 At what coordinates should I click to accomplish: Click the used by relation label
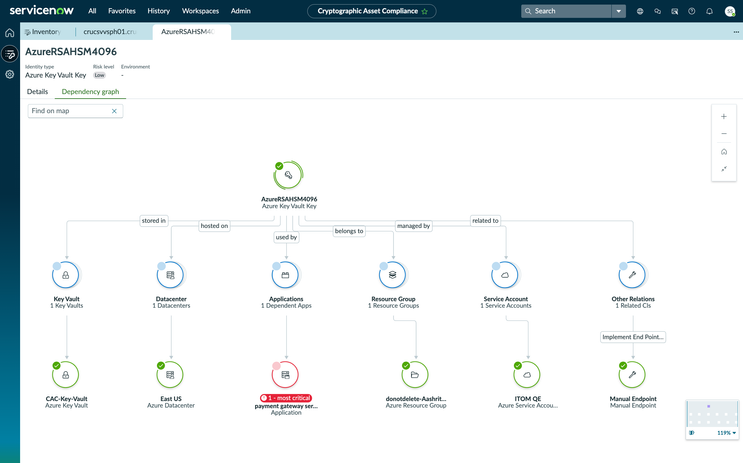tap(286, 237)
